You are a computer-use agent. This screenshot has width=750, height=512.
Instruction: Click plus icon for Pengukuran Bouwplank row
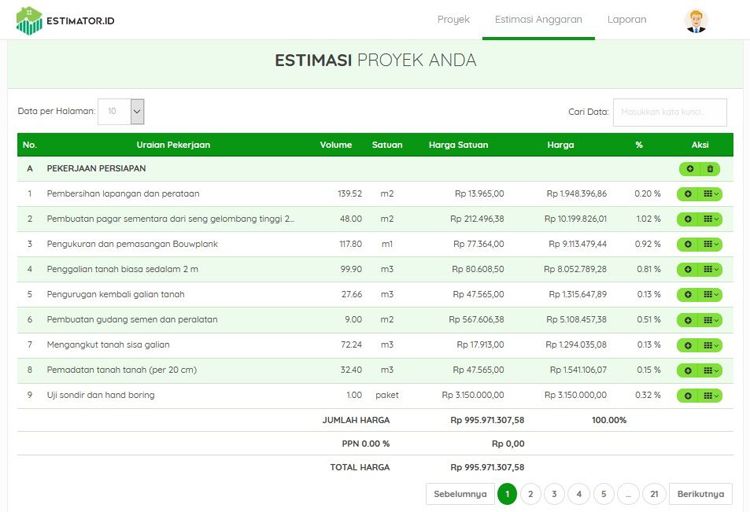(x=689, y=244)
